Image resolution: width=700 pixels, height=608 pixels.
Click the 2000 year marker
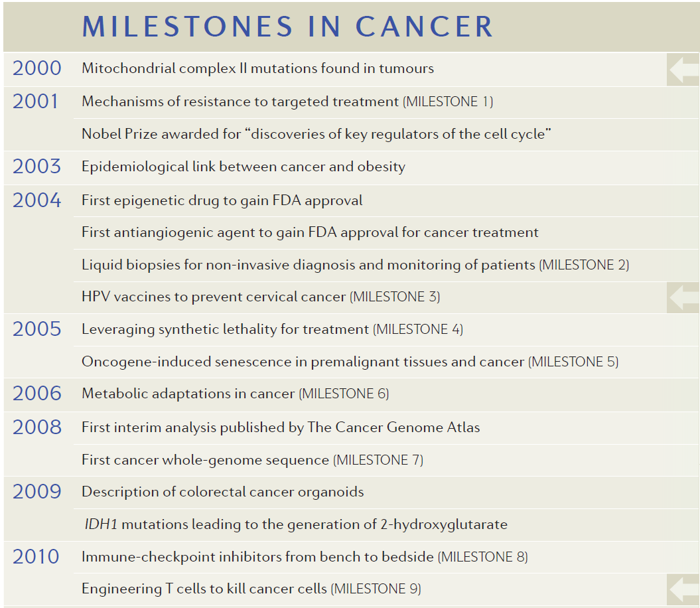click(36, 68)
